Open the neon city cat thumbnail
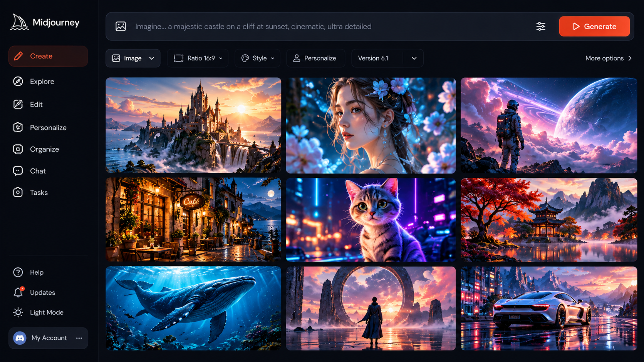The image size is (644, 362). 371,220
